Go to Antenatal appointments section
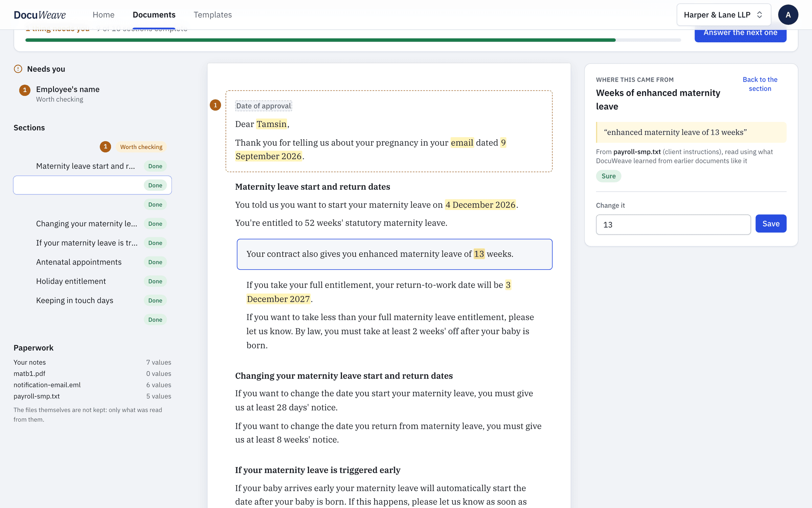The height and width of the screenshot is (508, 812). pos(92,262)
